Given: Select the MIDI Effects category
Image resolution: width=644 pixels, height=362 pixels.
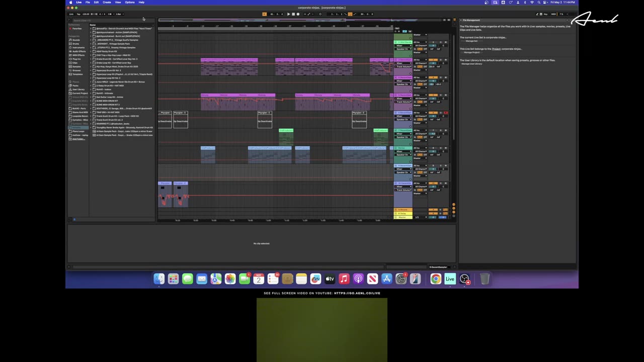Looking at the screenshot, I should point(78,55).
